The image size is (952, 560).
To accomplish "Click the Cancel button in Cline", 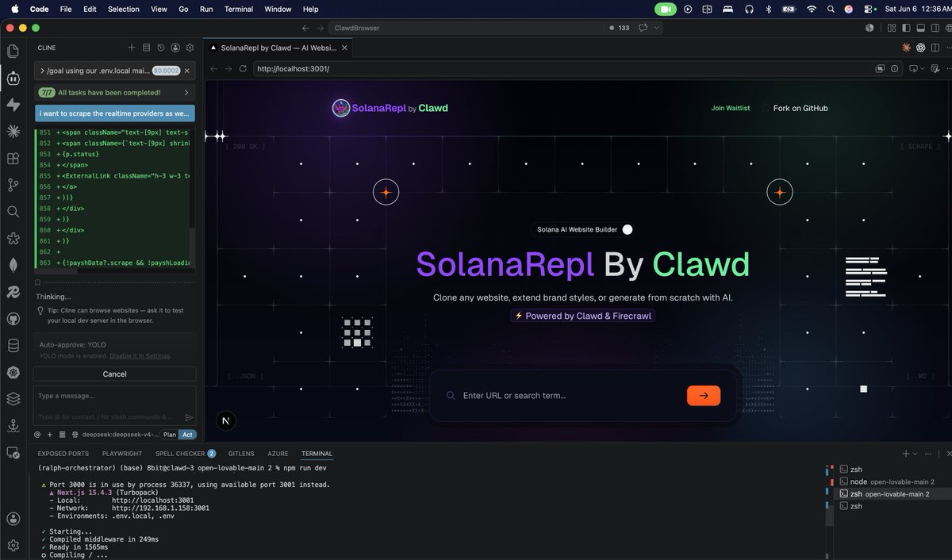I will tap(114, 374).
